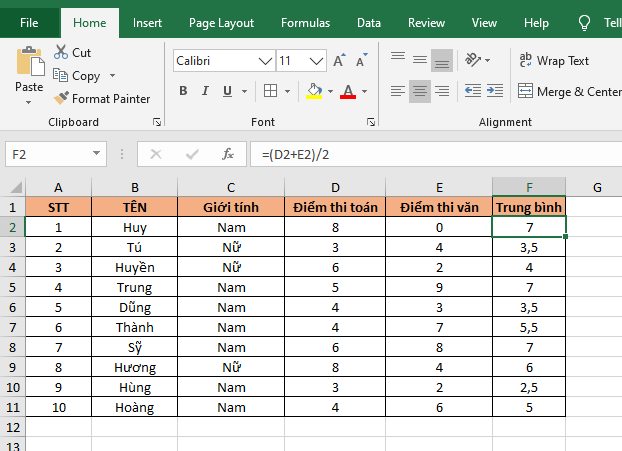Open the Page Layout tab
622x451 pixels.
click(221, 22)
